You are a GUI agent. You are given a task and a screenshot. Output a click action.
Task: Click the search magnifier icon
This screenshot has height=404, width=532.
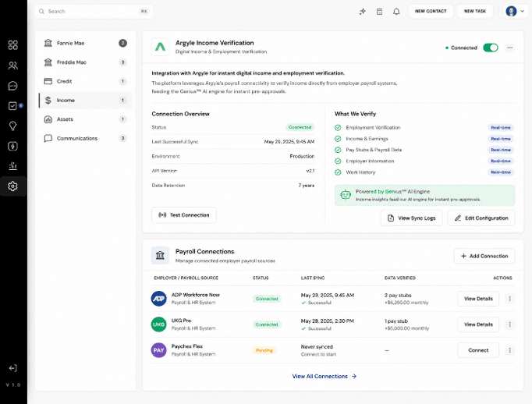click(41, 12)
